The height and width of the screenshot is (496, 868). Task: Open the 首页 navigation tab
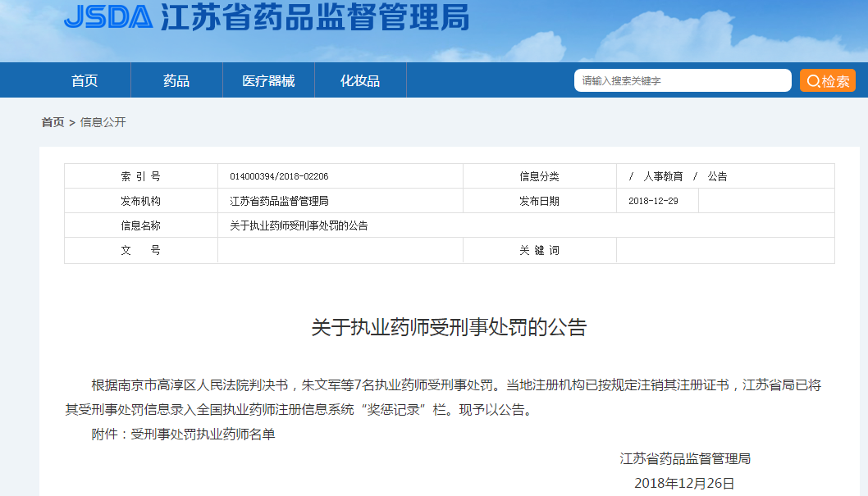[85, 80]
